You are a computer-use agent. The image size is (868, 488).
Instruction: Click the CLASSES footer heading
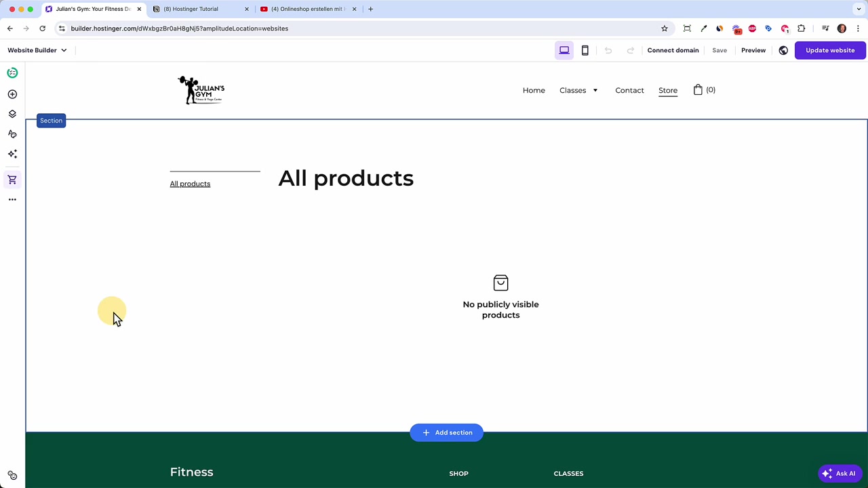(x=568, y=473)
